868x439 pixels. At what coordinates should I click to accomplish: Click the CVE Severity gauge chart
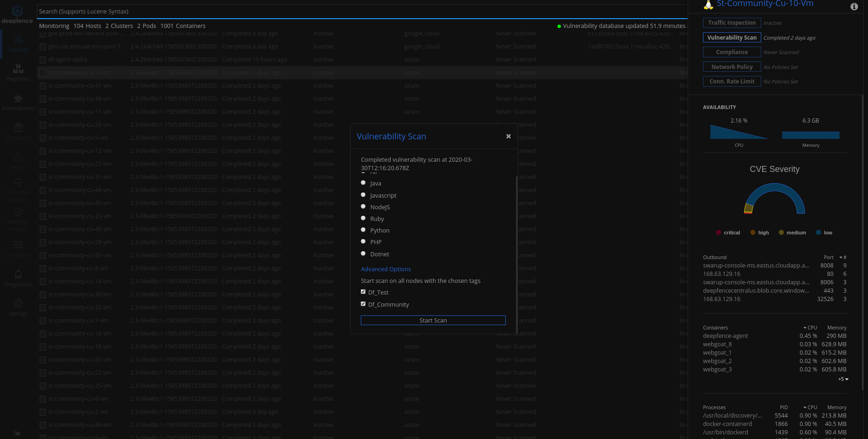pyautogui.click(x=775, y=199)
